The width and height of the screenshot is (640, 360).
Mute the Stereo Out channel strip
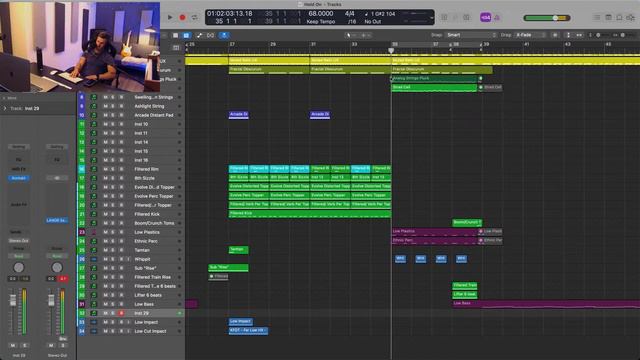[x=51, y=345]
